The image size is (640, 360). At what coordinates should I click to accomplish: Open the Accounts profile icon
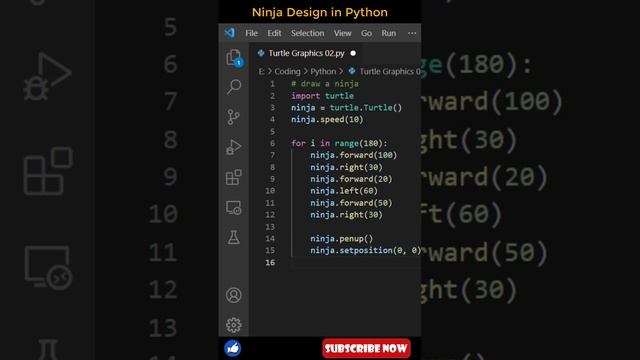pyautogui.click(x=234, y=295)
